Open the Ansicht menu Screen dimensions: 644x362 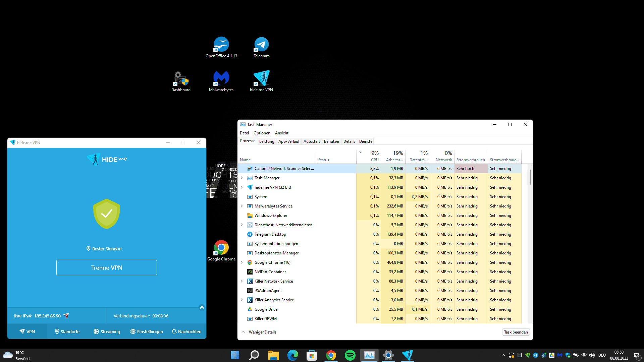coord(281,133)
